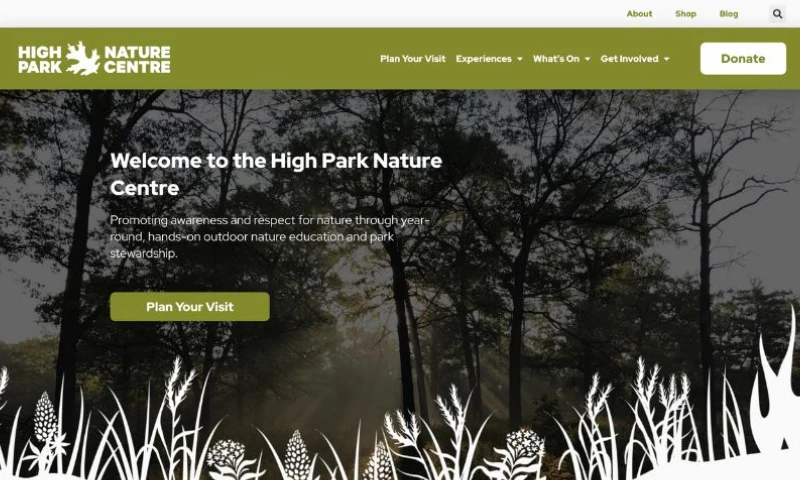Open the search magnifier icon
800x480 pixels.
(777, 14)
